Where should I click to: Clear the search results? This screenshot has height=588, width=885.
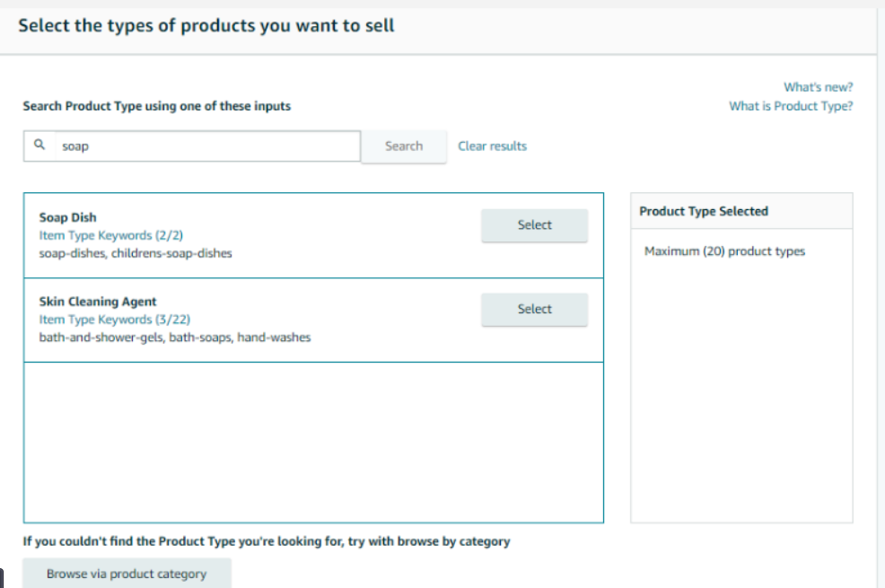tap(492, 146)
